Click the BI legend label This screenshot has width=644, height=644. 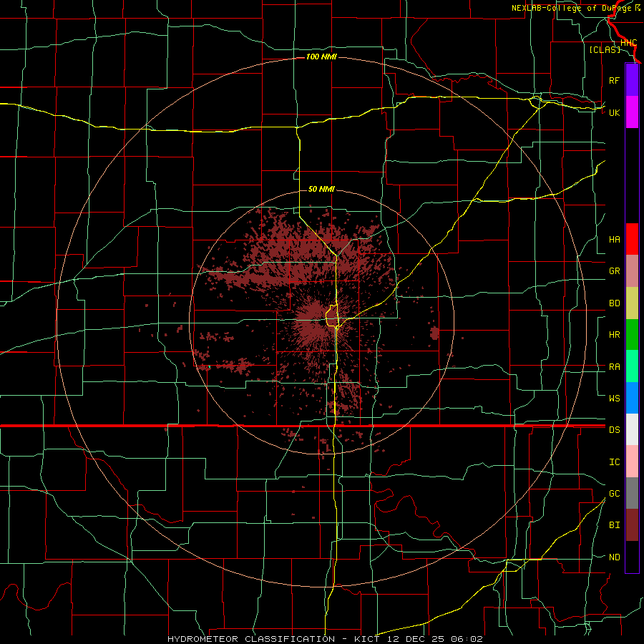click(614, 525)
